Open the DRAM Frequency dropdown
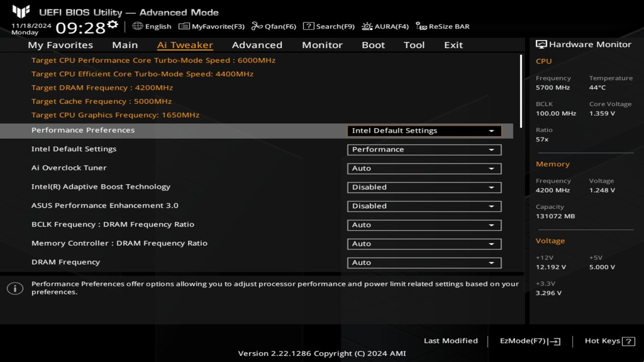Screen dimensions: 644x362 424,262
